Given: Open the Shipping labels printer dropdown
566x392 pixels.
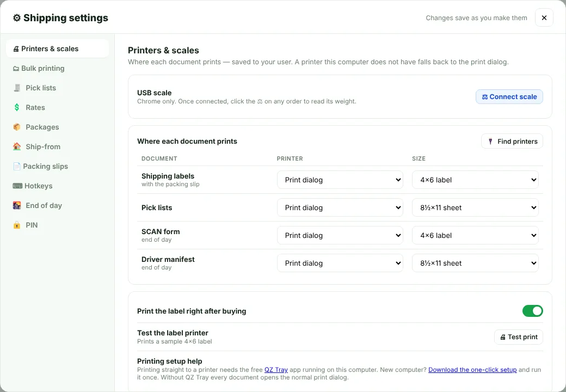Looking at the screenshot, I should click(x=340, y=180).
